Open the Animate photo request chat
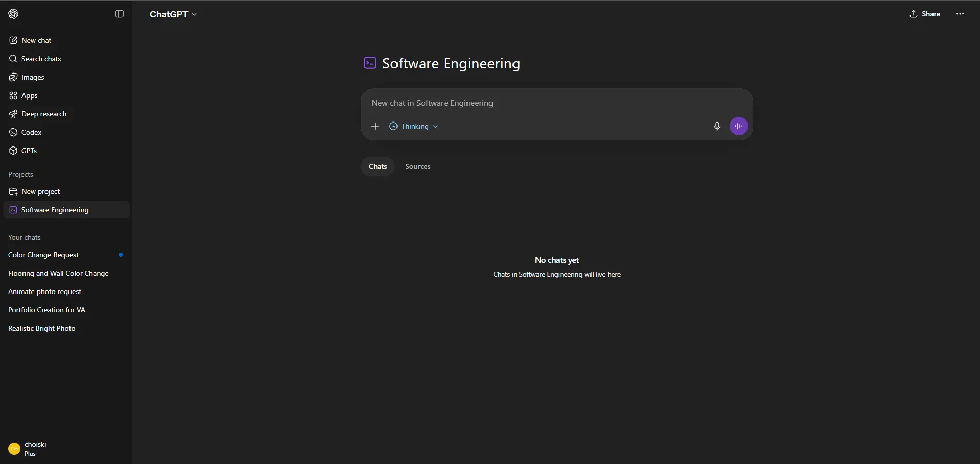This screenshot has height=464, width=980. click(66, 291)
